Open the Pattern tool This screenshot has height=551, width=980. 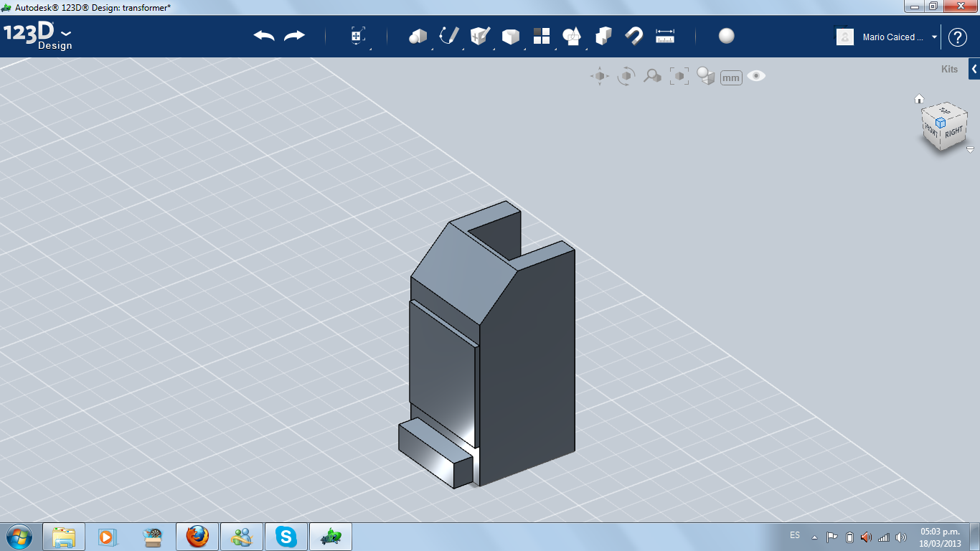tap(542, 36)
